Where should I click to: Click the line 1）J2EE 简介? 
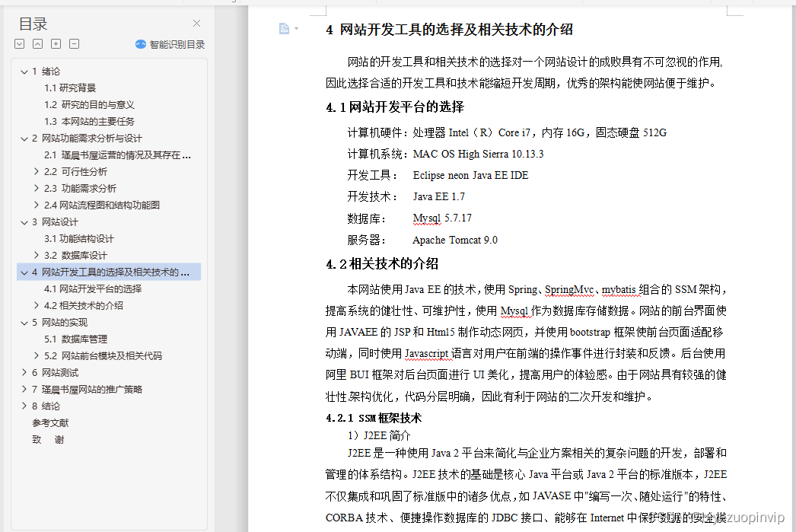pos(379,435)
